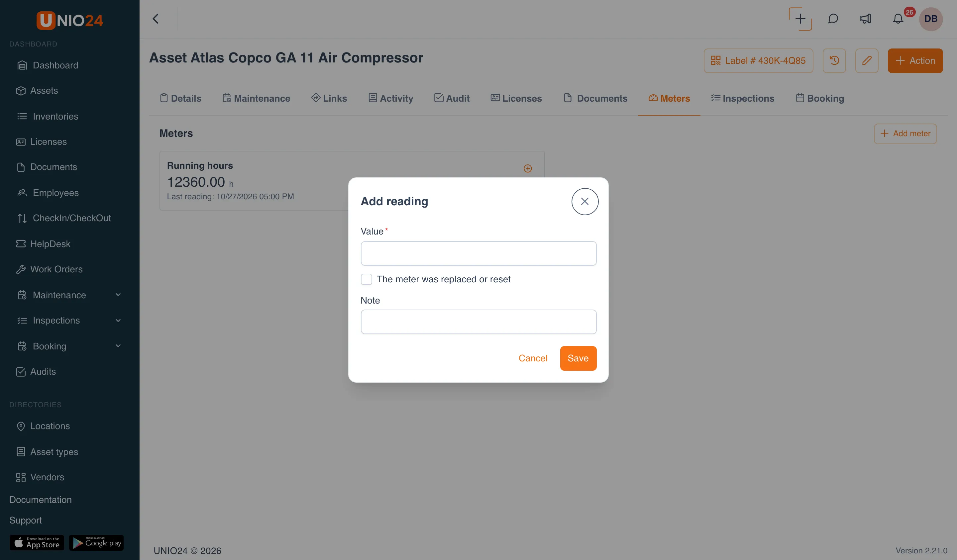Open the DB user avatar menu
957x560 pixels.
pyautogui.click(x=931, y=19)
